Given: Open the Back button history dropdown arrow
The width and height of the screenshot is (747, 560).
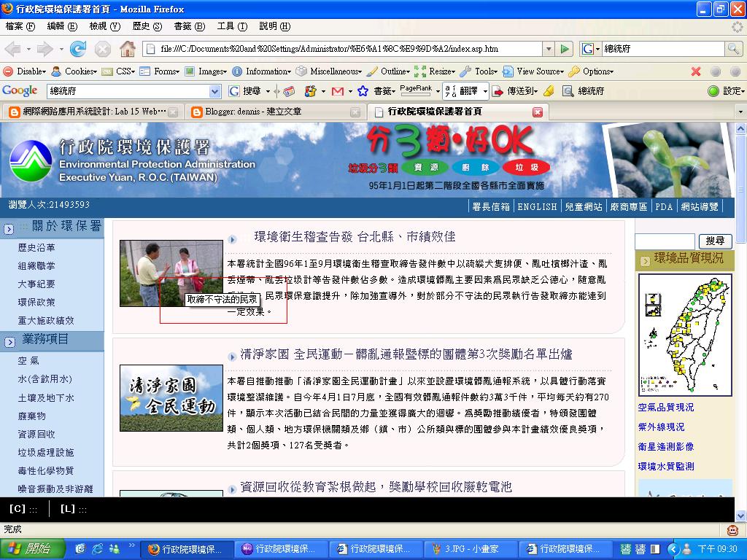Looking at the screenshot, I should pos(29,49).
